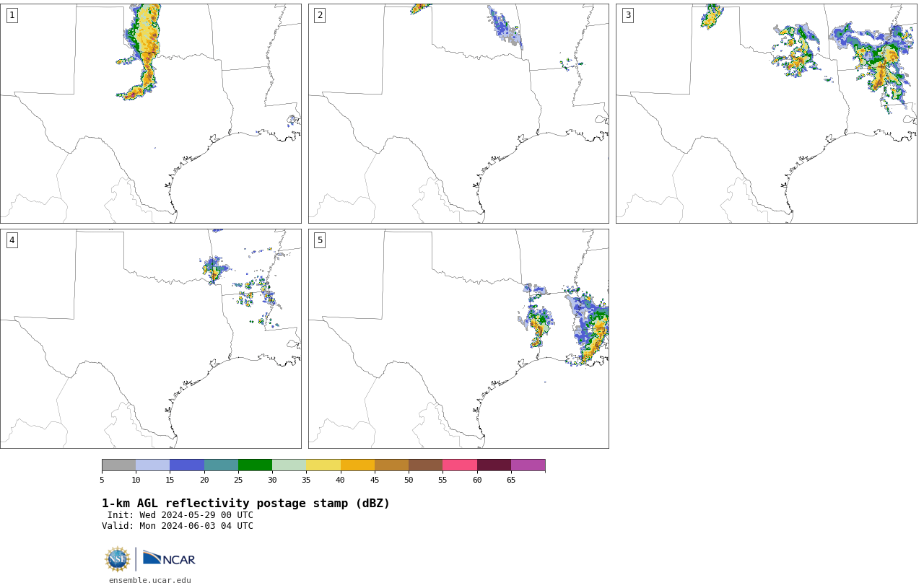
Task: Open ensemble member 3 reflectivity map
Action: point(766,113)
